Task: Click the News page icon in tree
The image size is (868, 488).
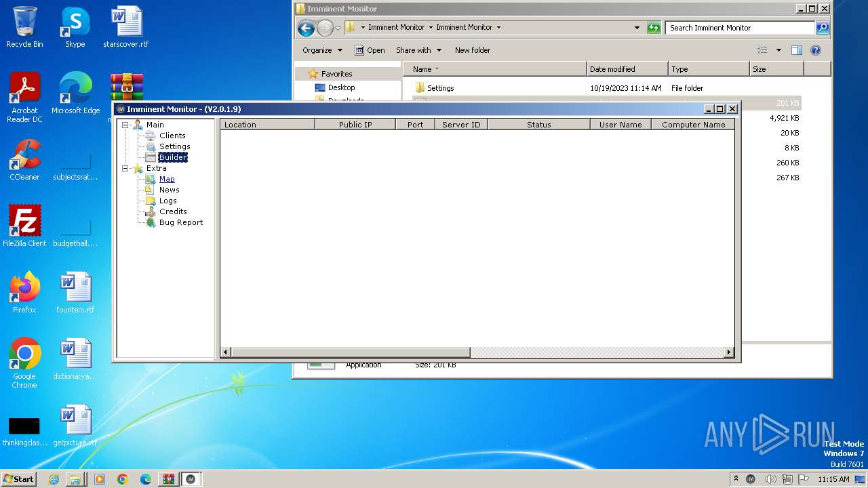Action: (x=151, y=190)
